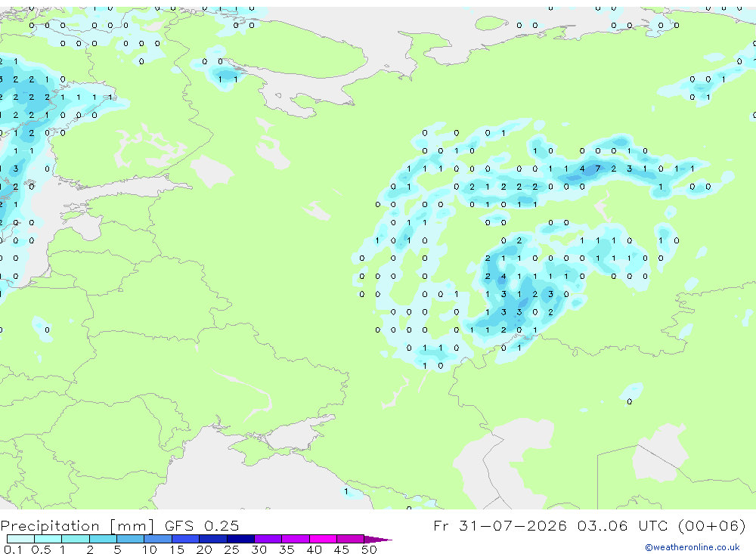This screenshot has width=756, height=554.
Task: Pick the 45–50 mm legend swatch
Action: point(351,539)
